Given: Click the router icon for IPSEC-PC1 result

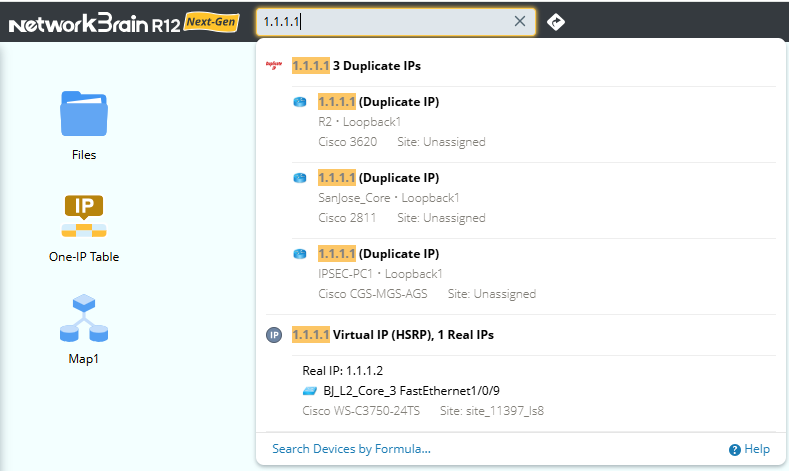Looking at the screenshot, I should click(300, 254).
